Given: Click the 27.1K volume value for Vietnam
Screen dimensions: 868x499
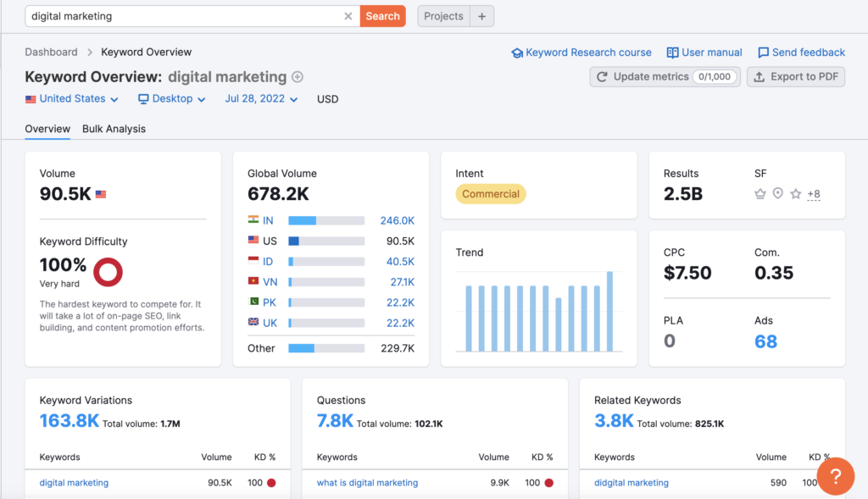Looking at the screenshot, I should [403, 282].
